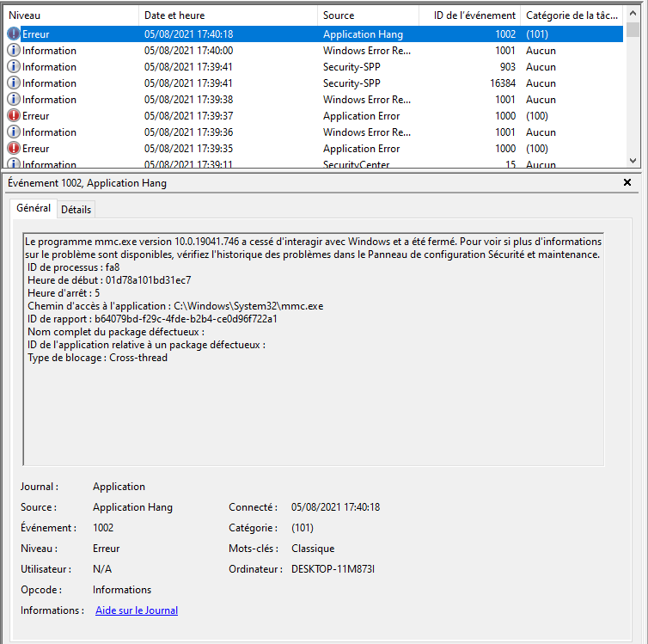Click the mmc.exe version message text
The height and width of the screenshot is (644, 648).
pos(313,248)
